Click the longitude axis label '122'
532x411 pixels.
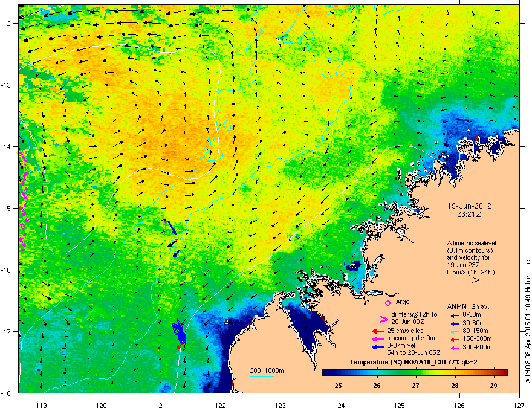coord(221,405)
